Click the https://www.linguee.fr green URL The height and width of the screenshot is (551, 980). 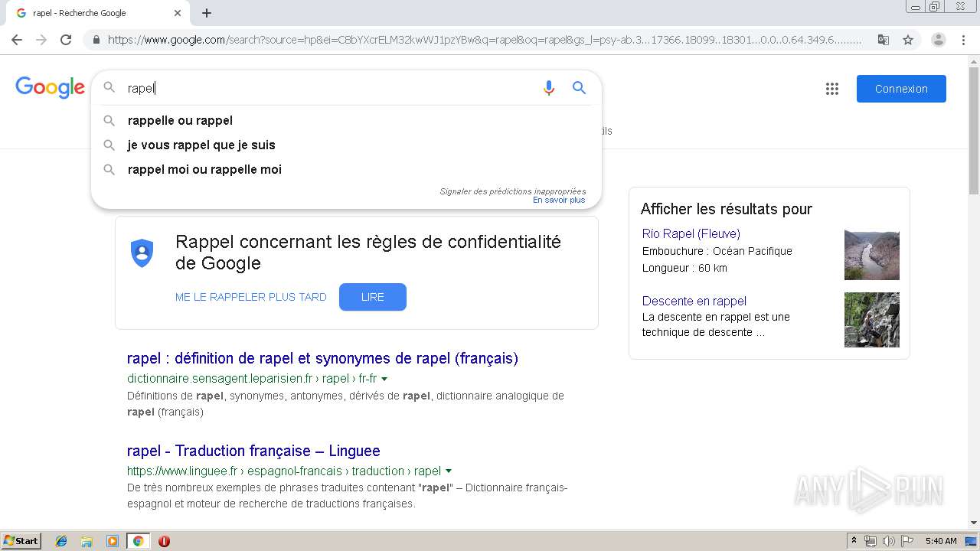(x=284, y=471)
